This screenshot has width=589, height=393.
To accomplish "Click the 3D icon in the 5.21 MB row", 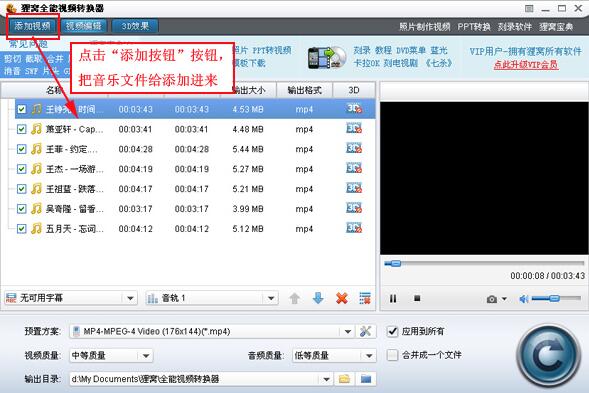I will pyautogui.click(x=354, y=188).
